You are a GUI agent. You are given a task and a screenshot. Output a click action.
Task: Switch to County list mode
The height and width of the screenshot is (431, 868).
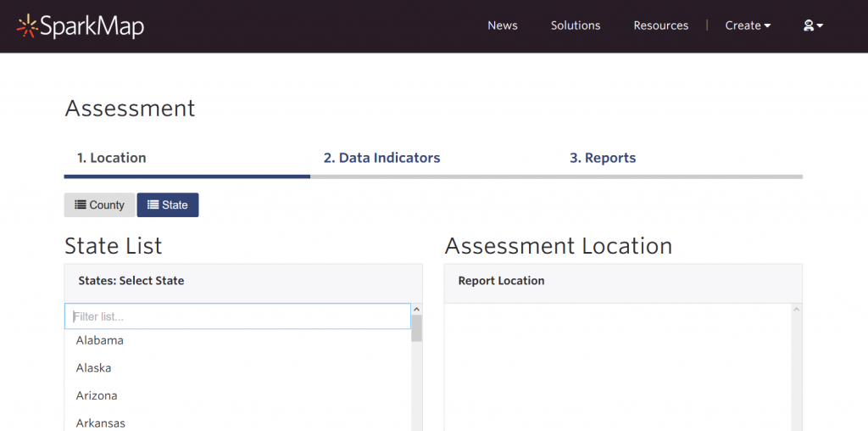100,205
